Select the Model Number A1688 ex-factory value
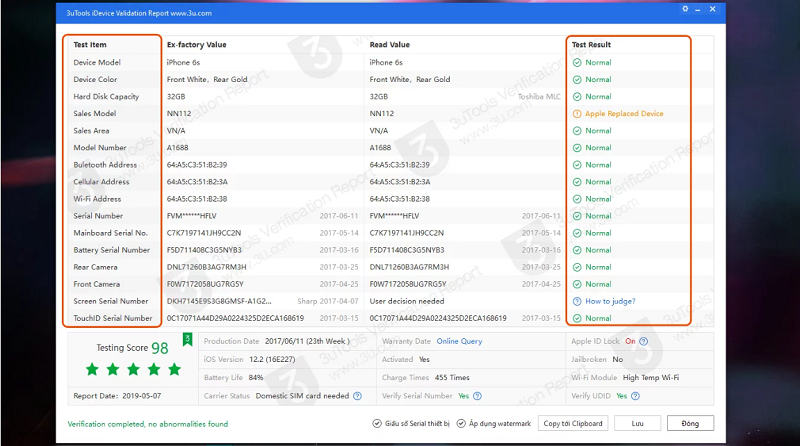The height and width of the screenshot is (446, 800). point(178,148)
